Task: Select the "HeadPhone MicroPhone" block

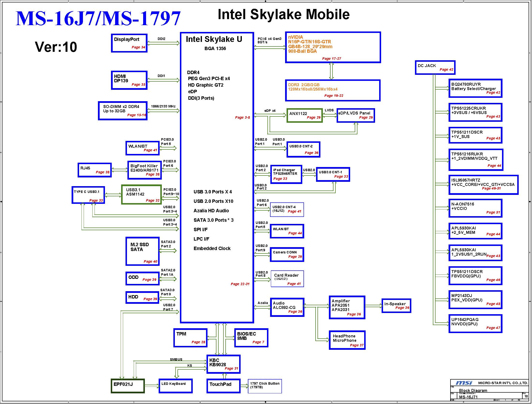Action: pos(347,340)
